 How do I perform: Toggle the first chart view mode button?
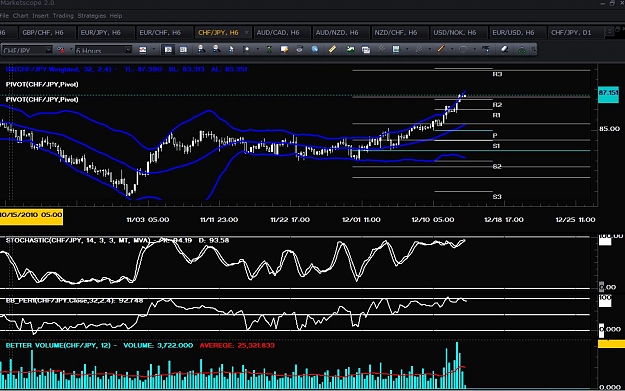tap(168, 50)
